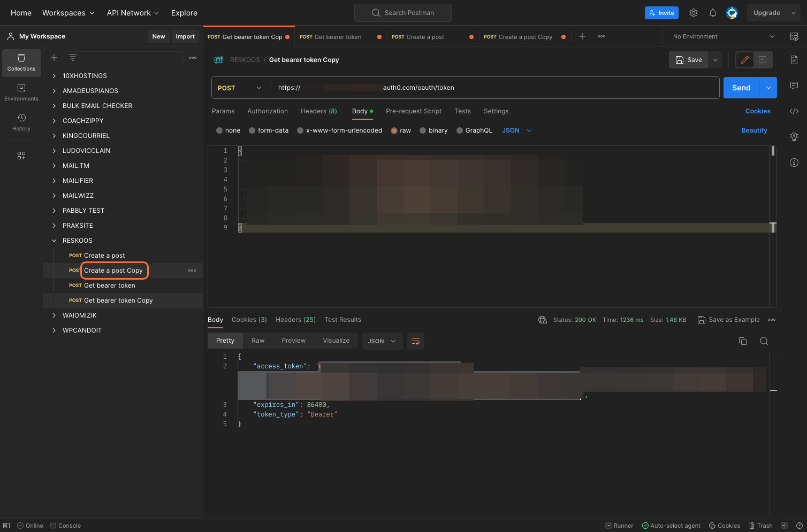Open the History sidebar panel
Screen dimensions: 807x532
21,122
